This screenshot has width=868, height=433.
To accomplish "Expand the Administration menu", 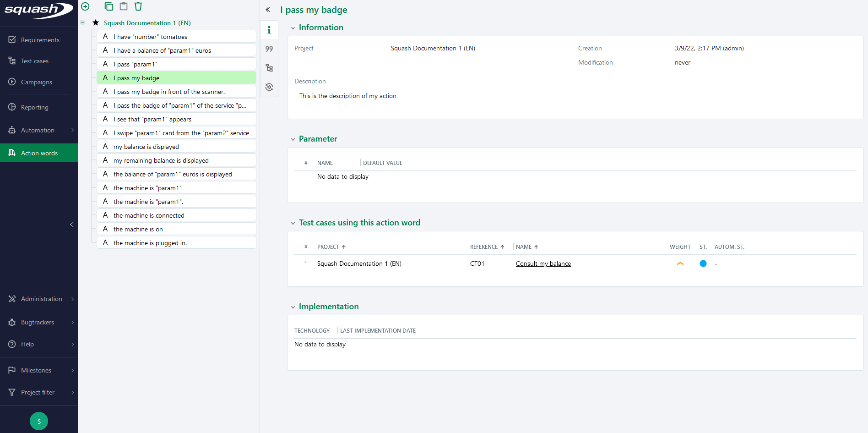I will pyautogui.click(x=41, y=299).
